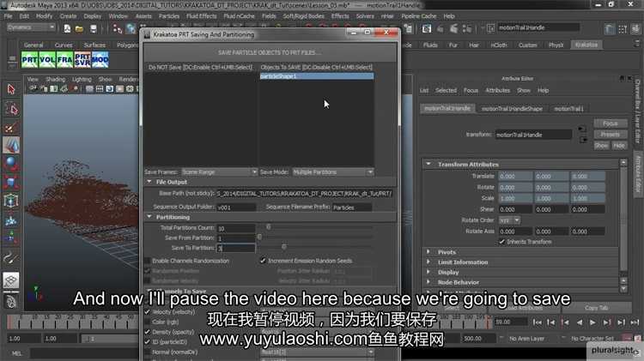Click the save scene disk icon
This screenshot has width=644, height=361.
click(94, 28)
